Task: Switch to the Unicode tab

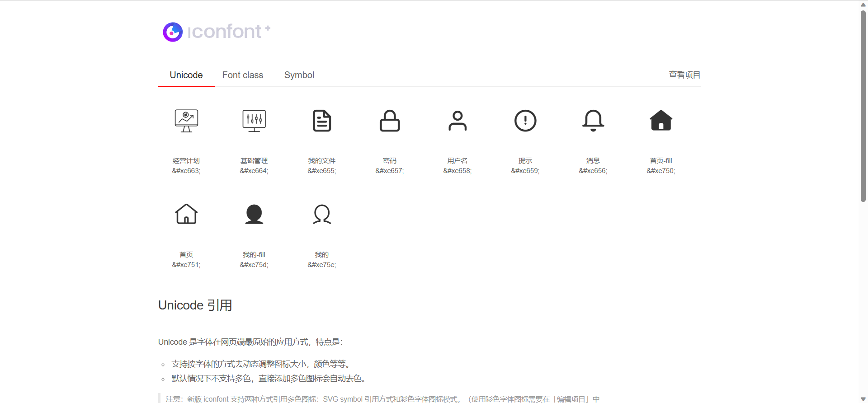Action: [x=186, y=75]
